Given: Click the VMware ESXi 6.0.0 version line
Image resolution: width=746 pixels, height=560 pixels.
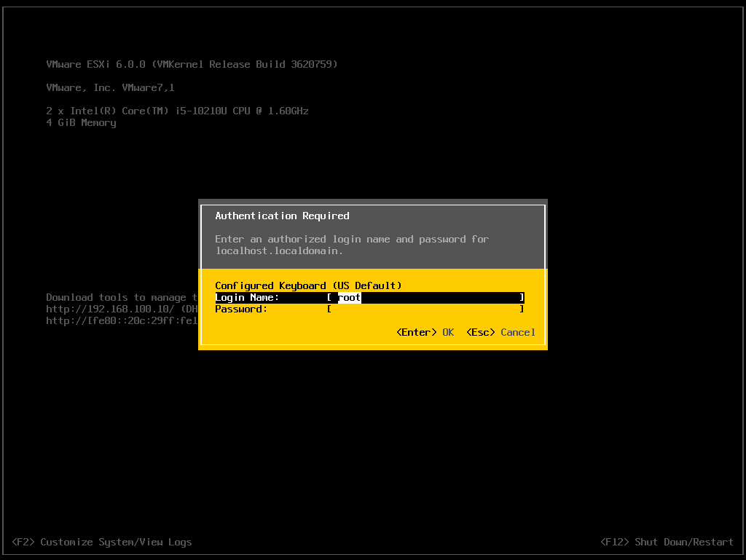Looking at the screenshot, I should 192,64.
